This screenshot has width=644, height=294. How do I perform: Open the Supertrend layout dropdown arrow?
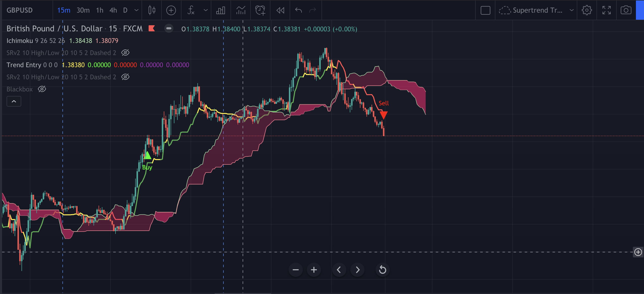click(x=571, y=10)
